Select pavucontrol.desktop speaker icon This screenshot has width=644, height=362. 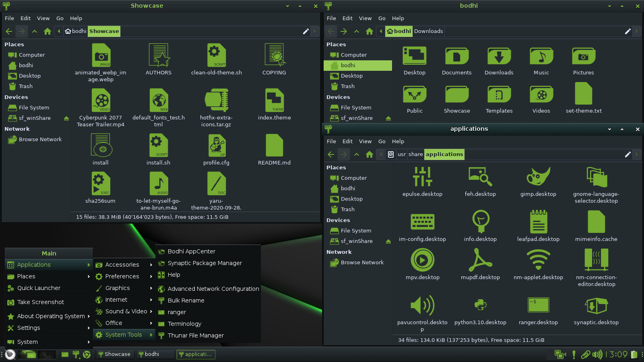[x=423, y=305]
